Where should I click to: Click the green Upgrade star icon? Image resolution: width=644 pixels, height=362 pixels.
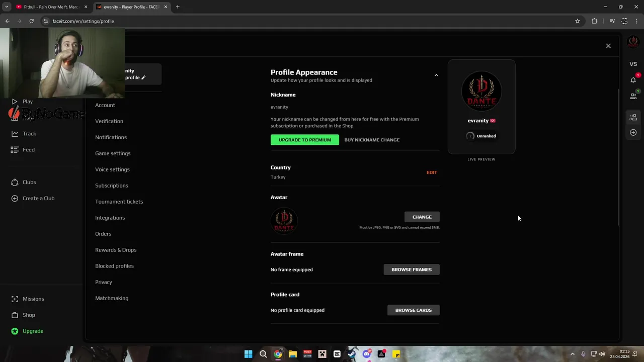pyautogui.click(x=15, y=331)
